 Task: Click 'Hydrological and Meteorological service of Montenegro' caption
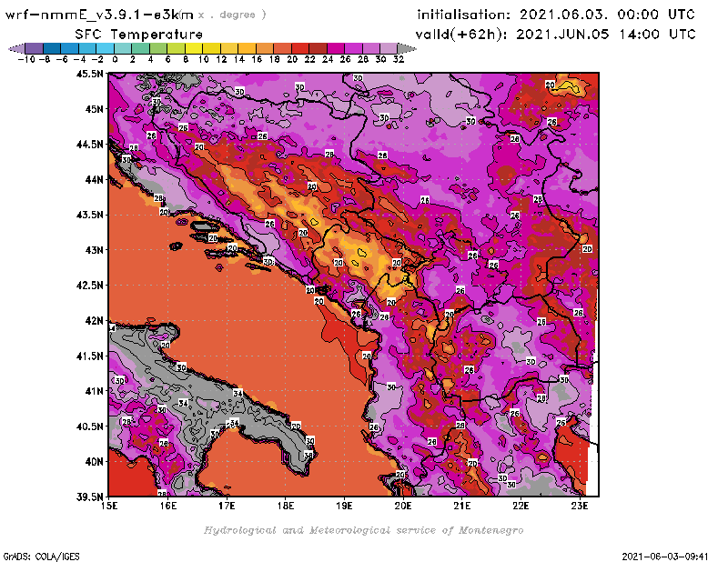(363, 530)
